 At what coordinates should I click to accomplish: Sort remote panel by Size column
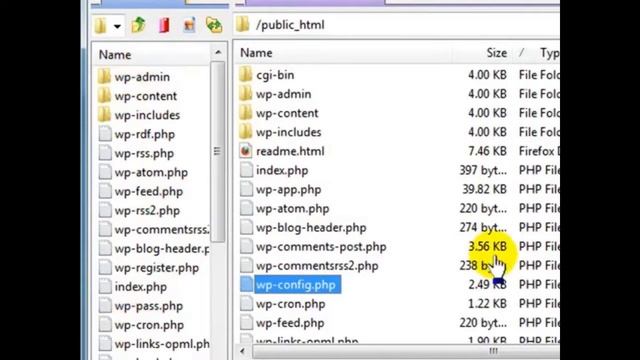coord(496,53)
